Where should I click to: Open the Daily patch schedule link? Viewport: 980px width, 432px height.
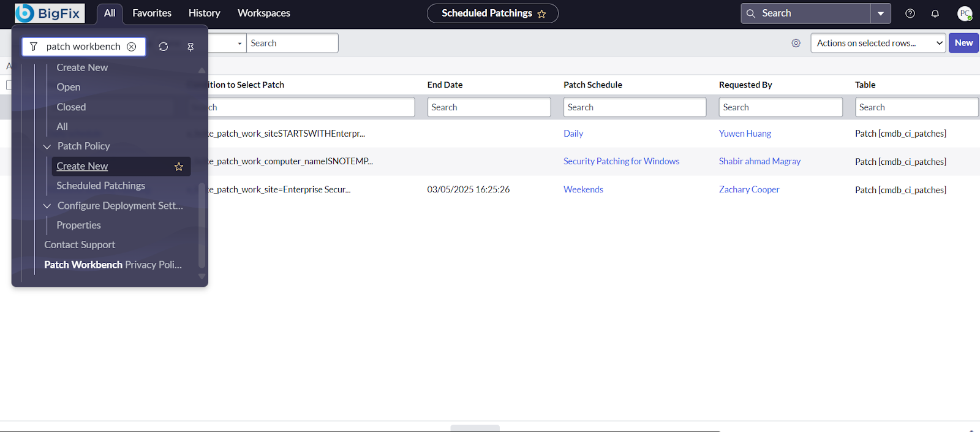(x=573, y=134)
